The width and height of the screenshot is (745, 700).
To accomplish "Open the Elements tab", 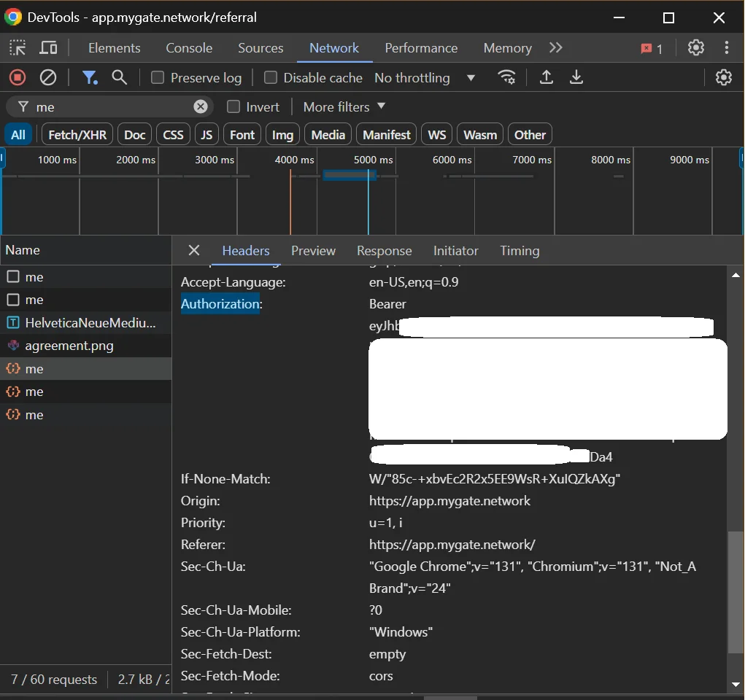I will (114, 48).
